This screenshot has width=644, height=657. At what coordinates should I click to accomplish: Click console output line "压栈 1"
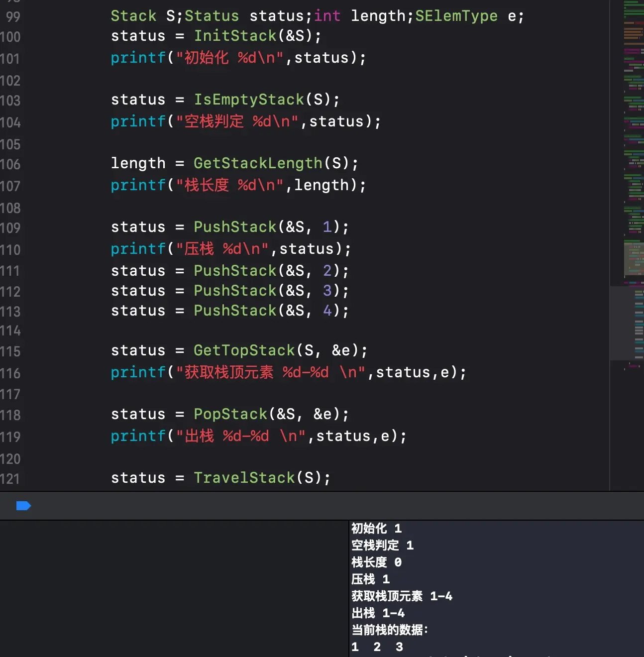point(371,579)
